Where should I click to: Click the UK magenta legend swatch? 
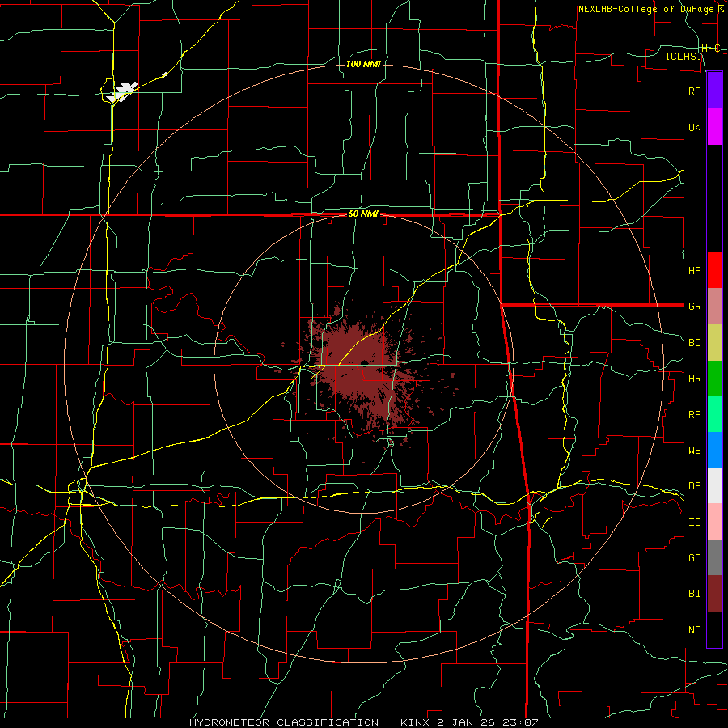pyautogui.click(x=714, y=127)
